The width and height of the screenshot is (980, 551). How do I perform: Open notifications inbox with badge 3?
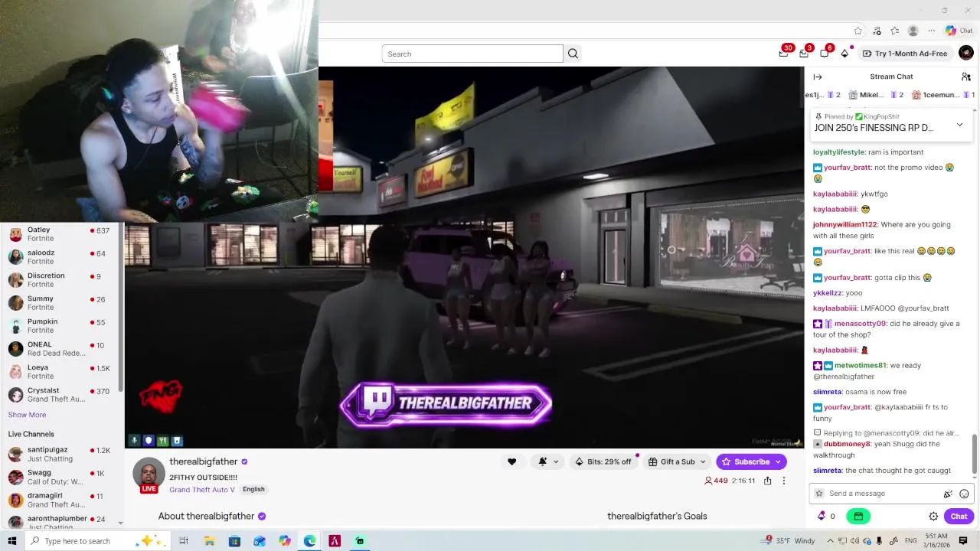804,53
